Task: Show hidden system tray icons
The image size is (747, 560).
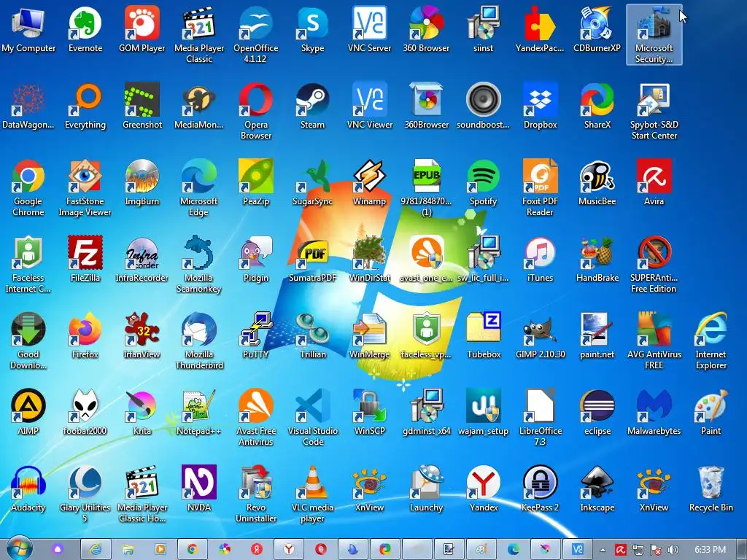Action: (603, 550)
